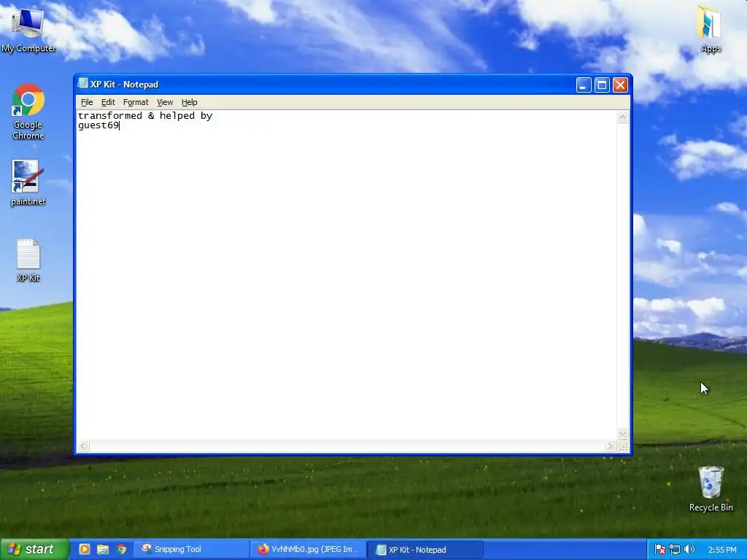Screen dimensions: 747x560
Task: Click horizontal scrollbar right arrow
Action: pos(610,446)
